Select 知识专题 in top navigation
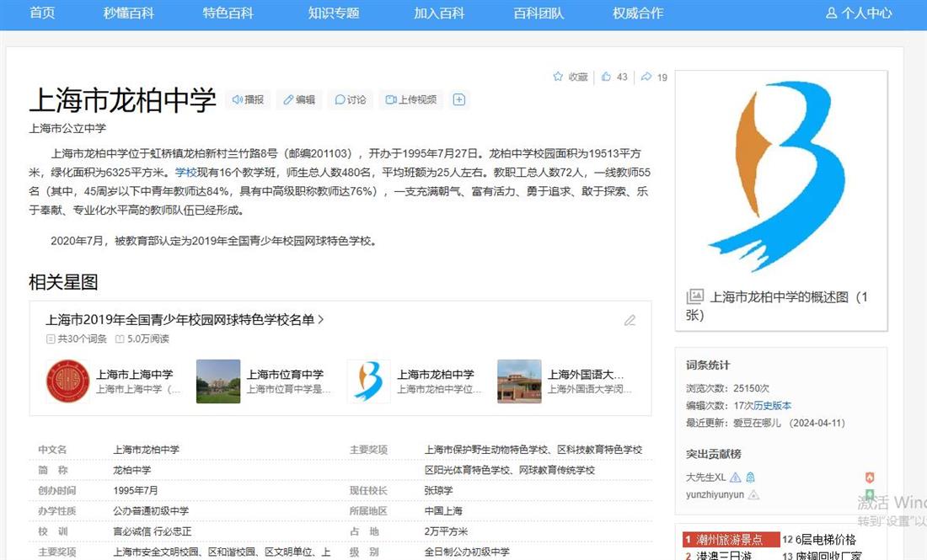Screen dimensions: 927x560 point(334,13)
